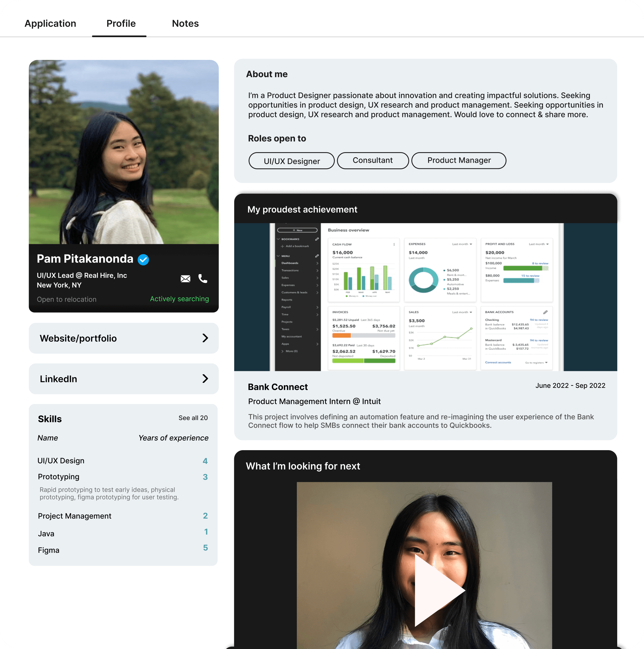The width and height of the screenshot is (644, 649).
Task: Toggle the Open to relocation status
Action: pyautogui.click(x=67, y=299)
